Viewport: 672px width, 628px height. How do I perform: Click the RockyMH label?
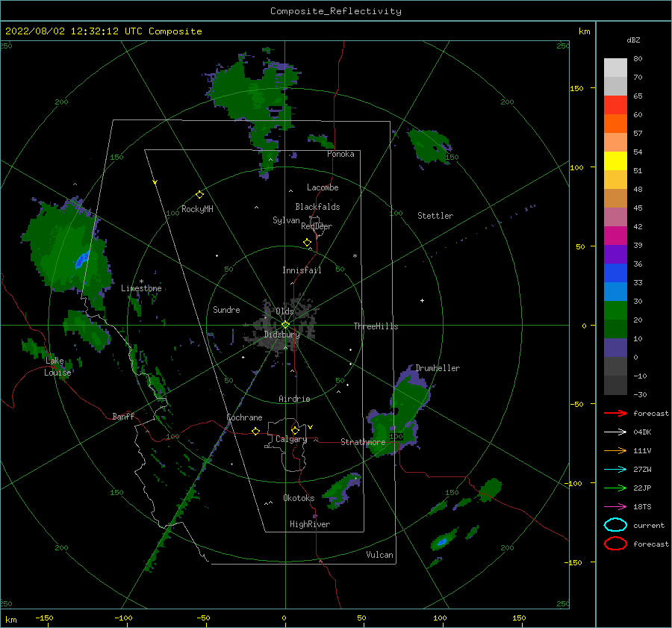[197, 209]
